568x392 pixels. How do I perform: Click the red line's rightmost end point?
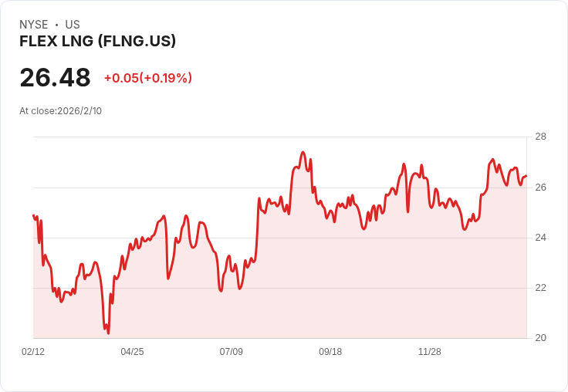(x=526, y=176)
